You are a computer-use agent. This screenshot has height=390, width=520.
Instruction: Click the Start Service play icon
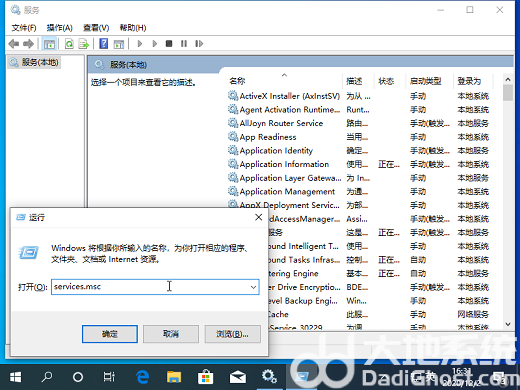pos(140,44)
